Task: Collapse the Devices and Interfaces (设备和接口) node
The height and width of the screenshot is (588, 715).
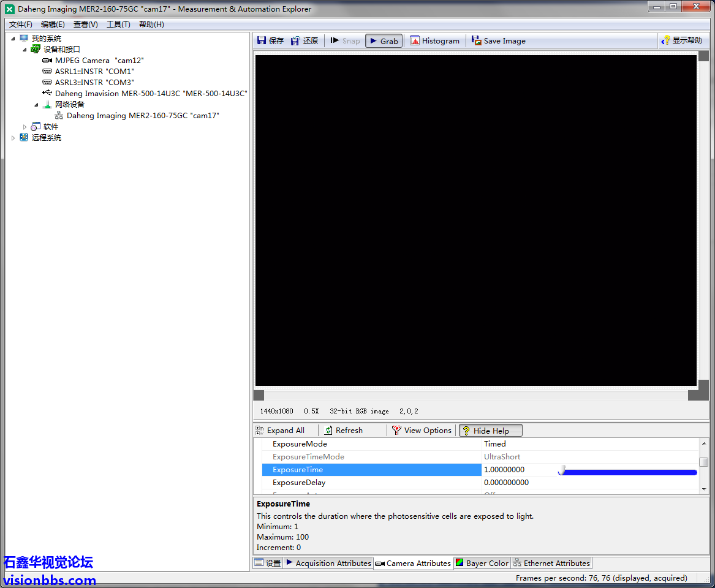Action: pos(25,50)
